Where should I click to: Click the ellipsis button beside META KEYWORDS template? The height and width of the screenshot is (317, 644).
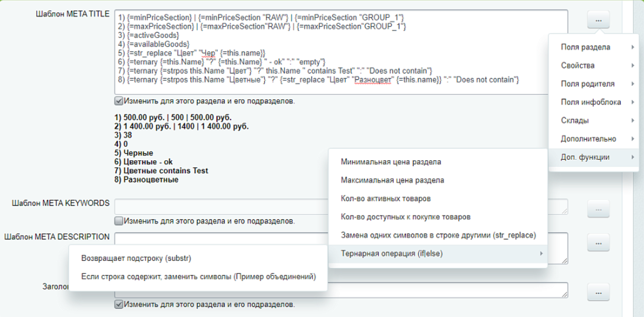598,209
